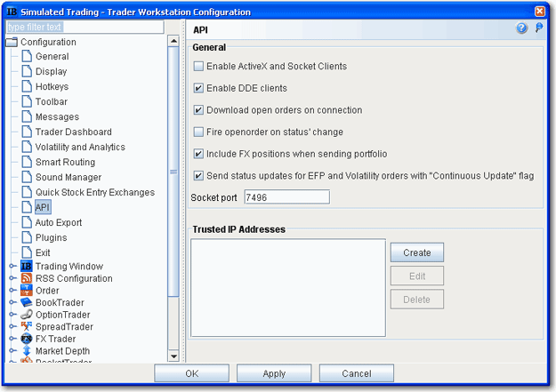The image size is (556, 392).
Task: Click the Auto Export page icon
Action: 27,222
